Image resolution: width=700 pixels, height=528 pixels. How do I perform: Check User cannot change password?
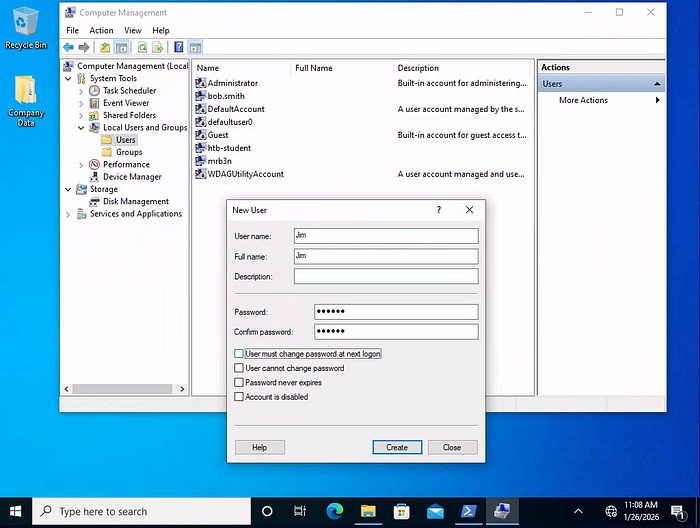[239, 368]
